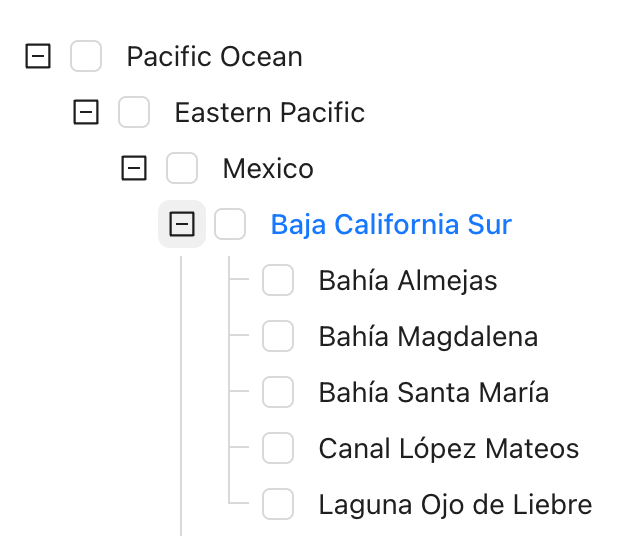The height and width of the screenshot is (542, 628).
Task: Collapse the Baja California Sur node
Action: 182,225
